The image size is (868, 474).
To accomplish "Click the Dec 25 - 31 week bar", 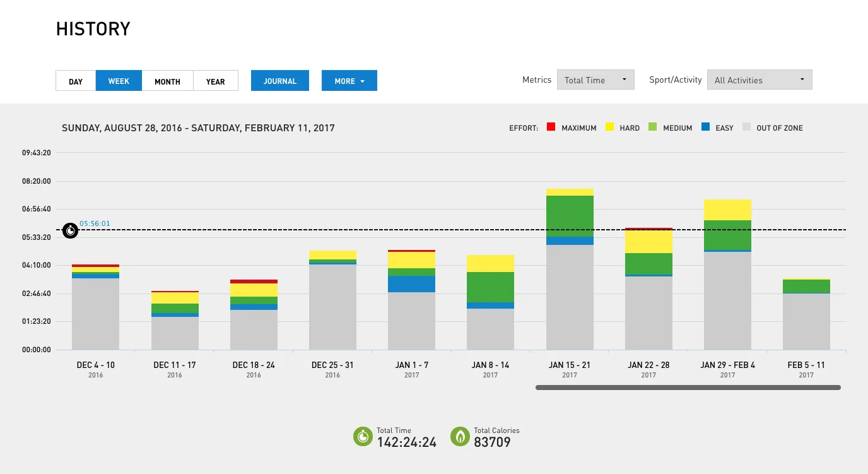I will 332,303.
